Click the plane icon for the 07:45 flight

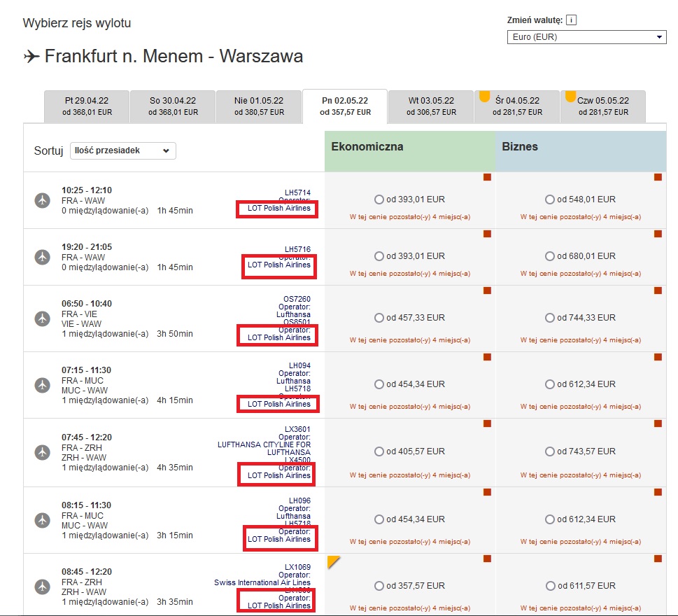[43, 452]
